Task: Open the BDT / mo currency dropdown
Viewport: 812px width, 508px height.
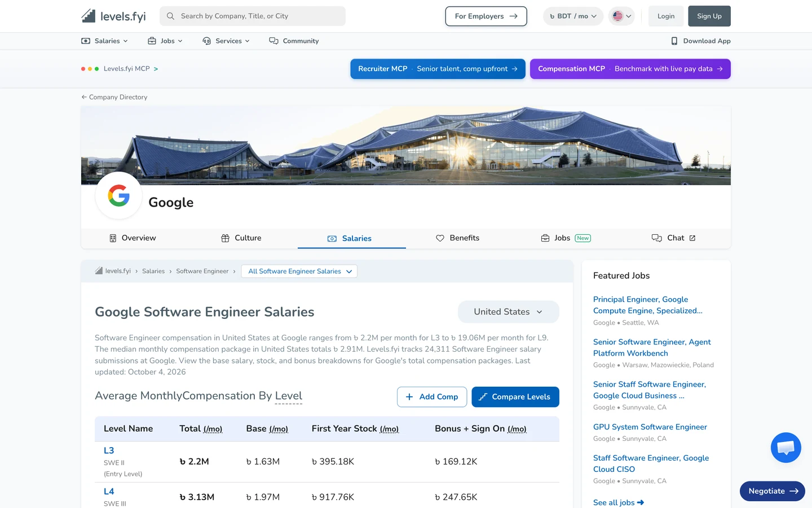Action: pos(573,16)
